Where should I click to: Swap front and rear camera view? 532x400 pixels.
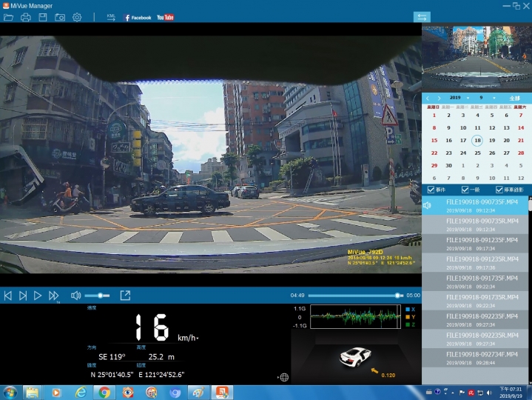(422, 17)
